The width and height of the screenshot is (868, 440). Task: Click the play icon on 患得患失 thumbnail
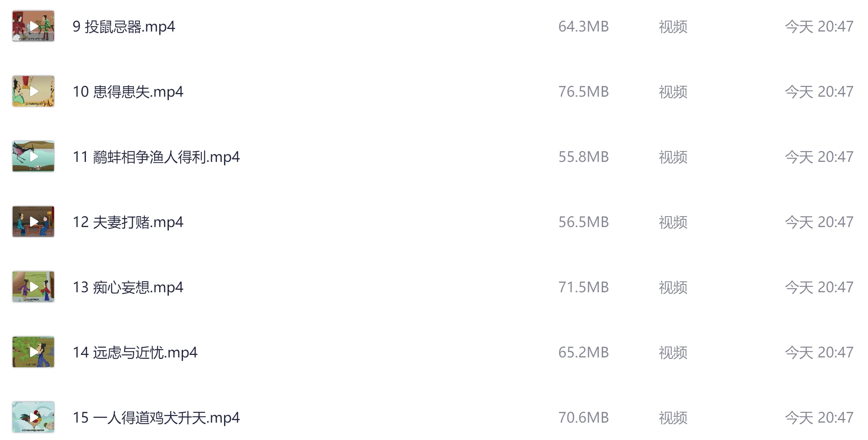coord(33,92)
